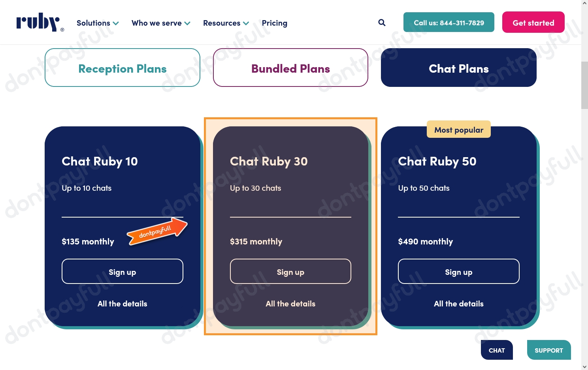Screen dimensions: 588x370
Task: Click the search icon in the navigation bar
Action: (381, 23)
